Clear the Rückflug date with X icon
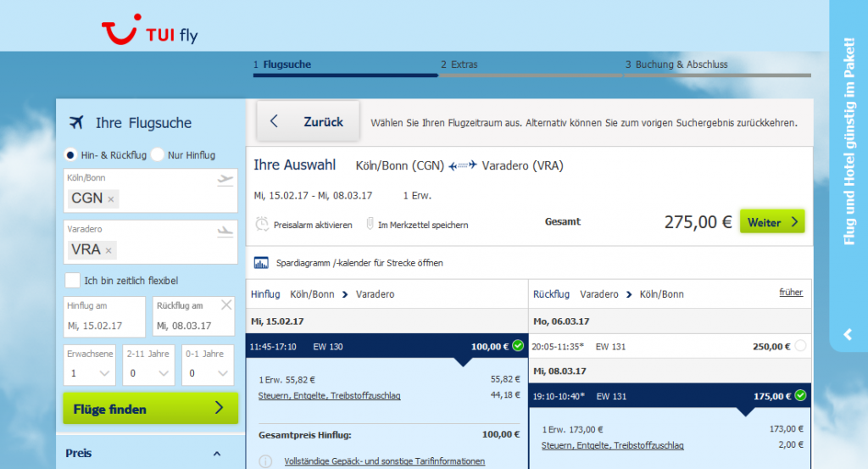The width and height of the screenshot is (868, 469). point(226,305)
